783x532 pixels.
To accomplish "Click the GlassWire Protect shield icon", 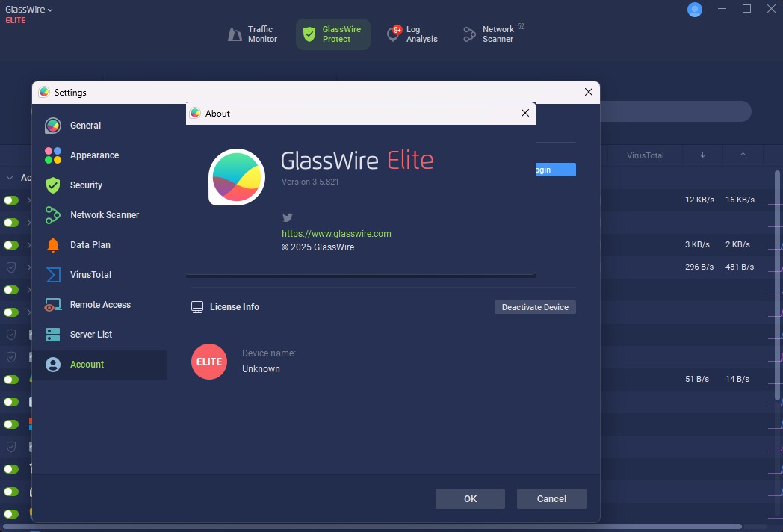I will (x=309, y=34).
